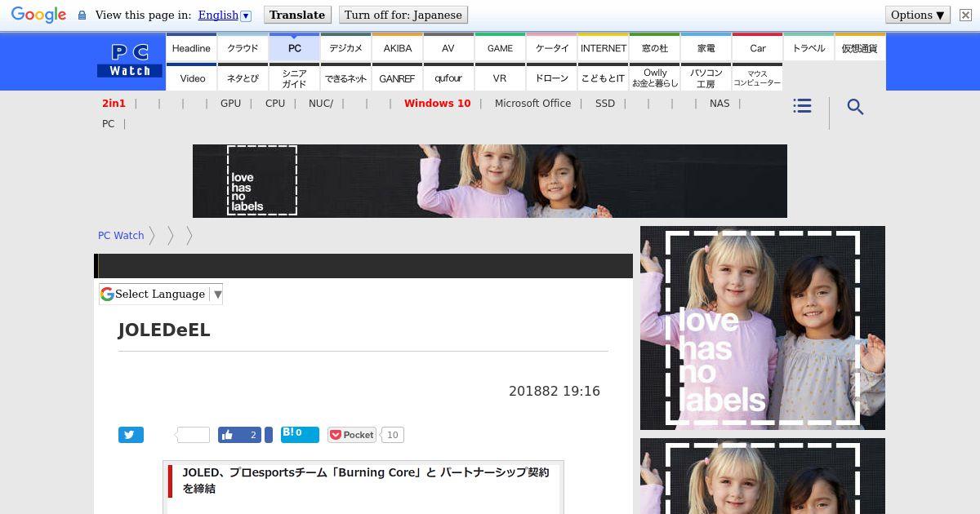Open the マウスコンピューター tab
Viewport: 980px width, 514px height.
pos(757,78)
